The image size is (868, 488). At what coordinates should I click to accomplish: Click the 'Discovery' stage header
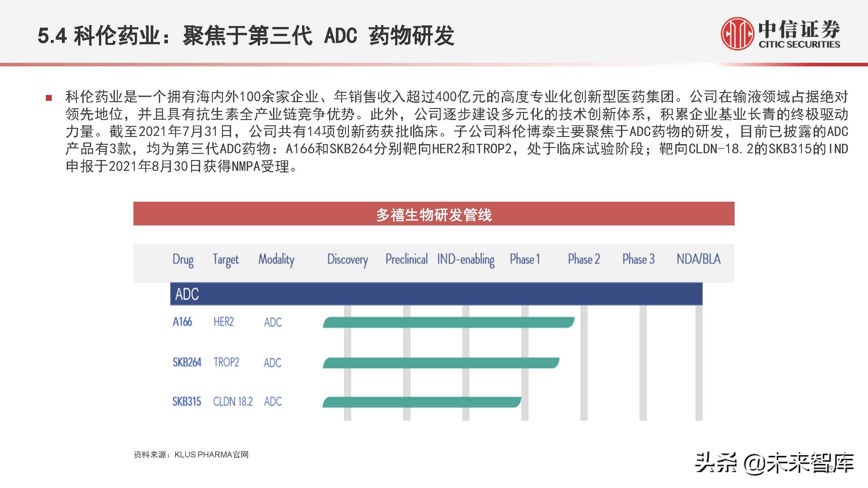[347, 260]
